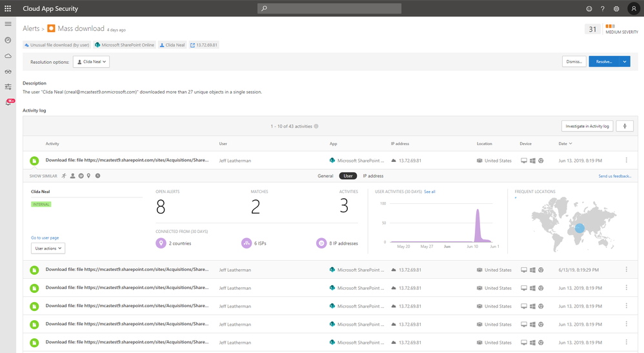The height and width of the screenshot is (353, 644).
Task: Click the matches count 2
Action: click(x=256, y=207)
